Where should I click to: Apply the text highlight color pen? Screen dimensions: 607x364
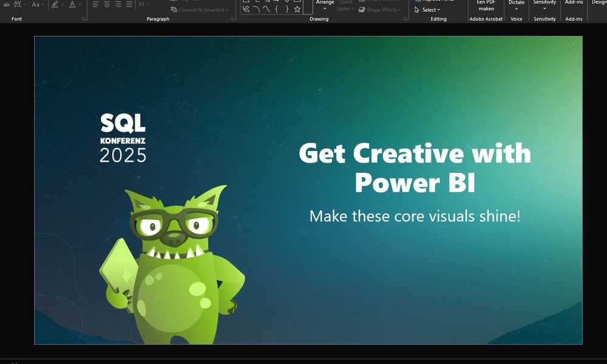coord(55,4)
